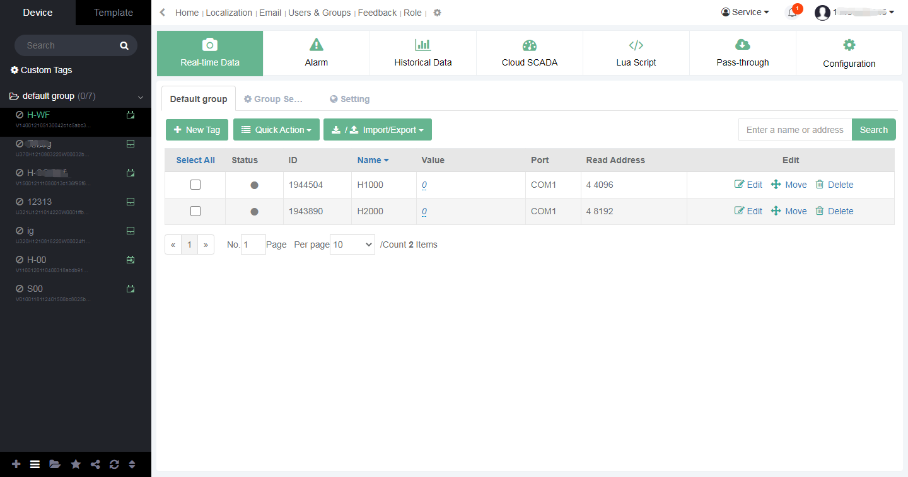Click the star favorites icon in sidebar

tap(75, 464)
